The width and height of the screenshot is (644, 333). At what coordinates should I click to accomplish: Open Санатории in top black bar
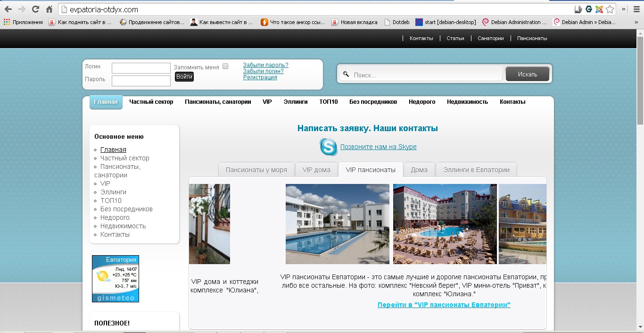(x=490, y=38)
